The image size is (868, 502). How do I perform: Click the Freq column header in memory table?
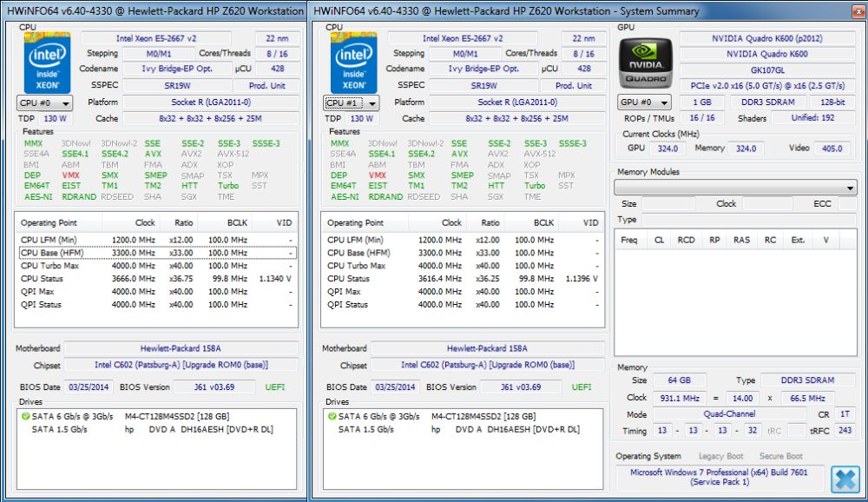[x=628, y=240]
